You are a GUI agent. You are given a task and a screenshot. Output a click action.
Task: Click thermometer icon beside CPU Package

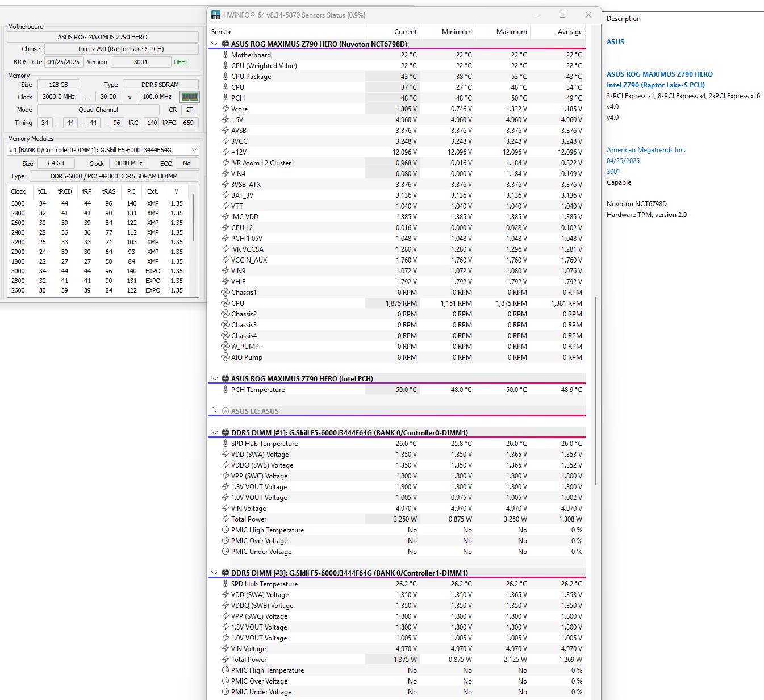(x=226, y=77)
